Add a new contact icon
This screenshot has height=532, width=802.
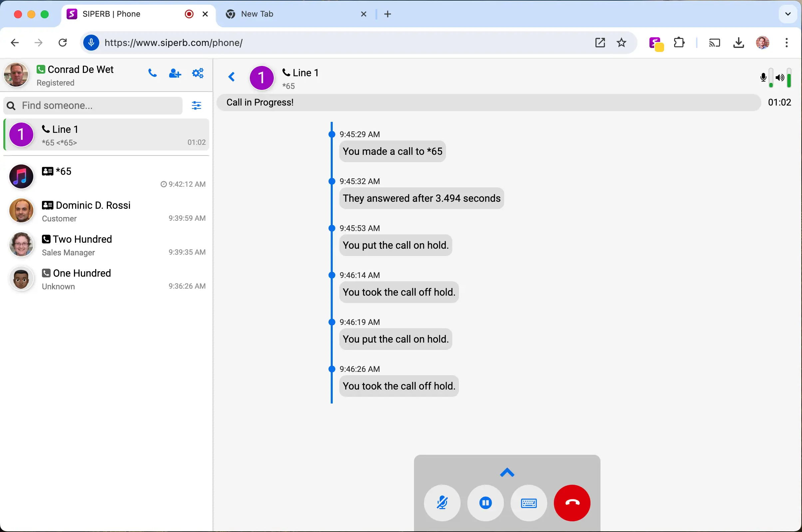[x=175, y=73]
